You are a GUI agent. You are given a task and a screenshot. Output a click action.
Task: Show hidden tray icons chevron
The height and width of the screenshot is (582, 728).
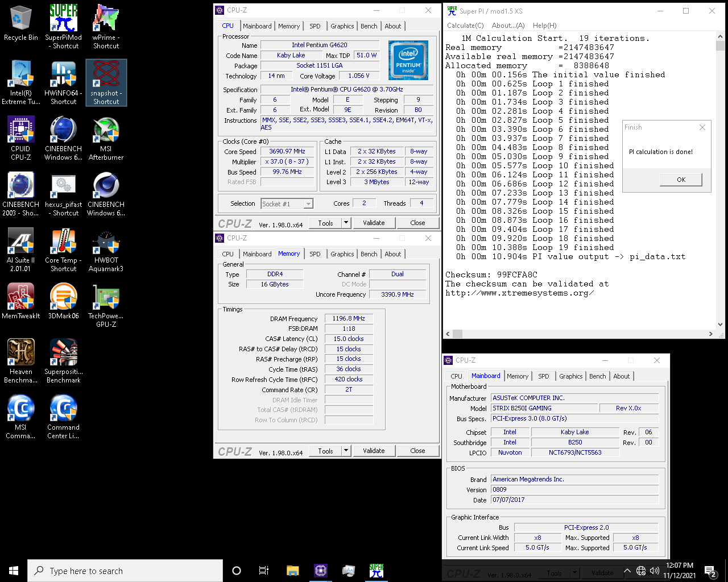point(627,571)
